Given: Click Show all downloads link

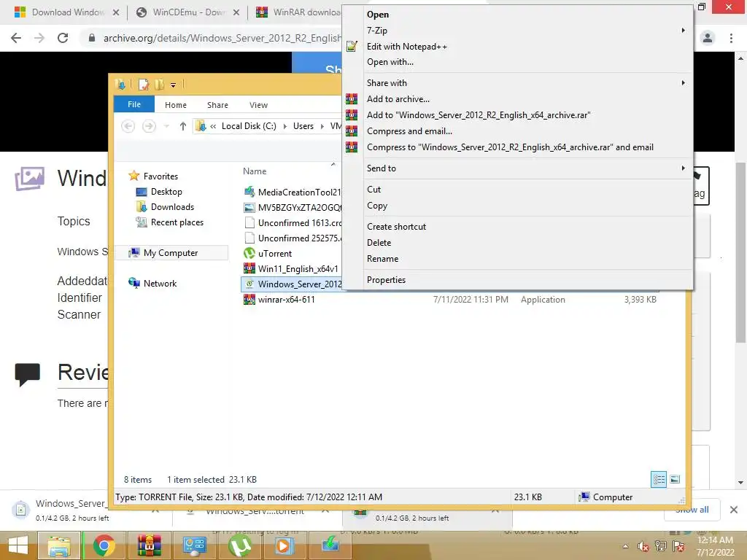Looking at the screenshot, I should tap(692, 510).
